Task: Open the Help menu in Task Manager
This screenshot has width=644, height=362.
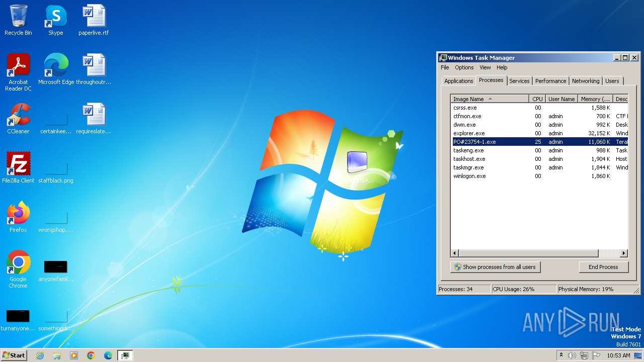Action: (502, 67)
